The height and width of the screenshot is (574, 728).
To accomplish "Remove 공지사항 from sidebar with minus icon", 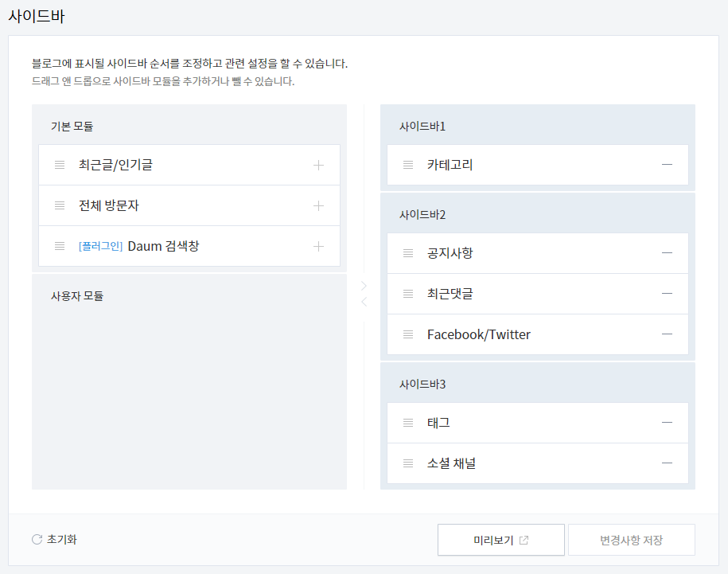I will [x=667, y=253].
